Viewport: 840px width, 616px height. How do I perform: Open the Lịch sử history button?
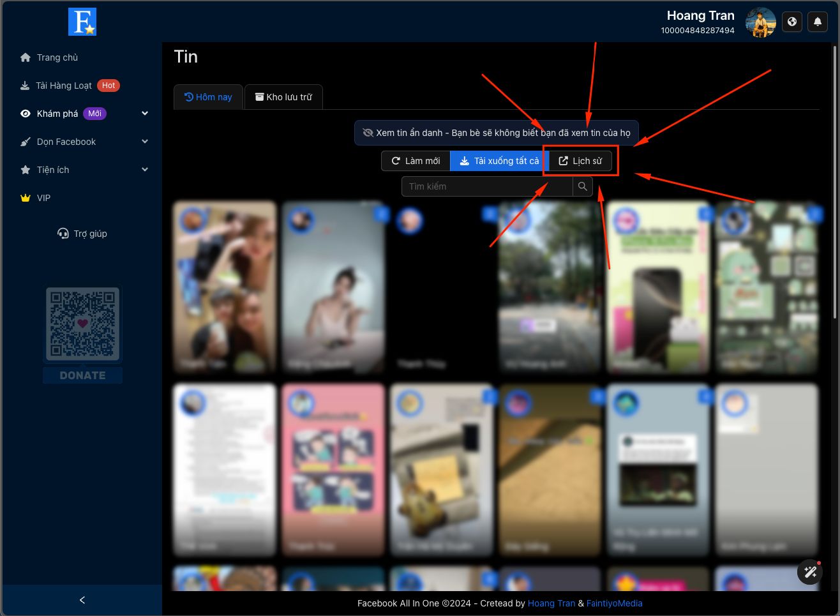581,161
